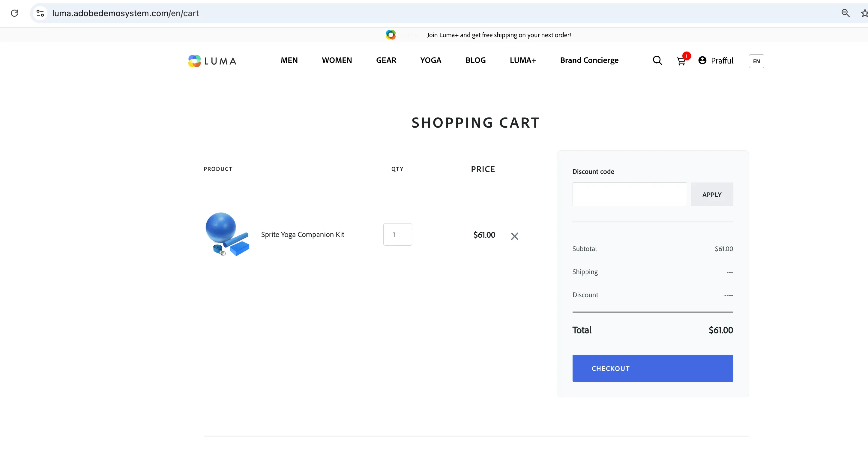Screen dimensions: 868x456
Task: Reload the page with the browser refresh icon
Action: tap(14, 13)
